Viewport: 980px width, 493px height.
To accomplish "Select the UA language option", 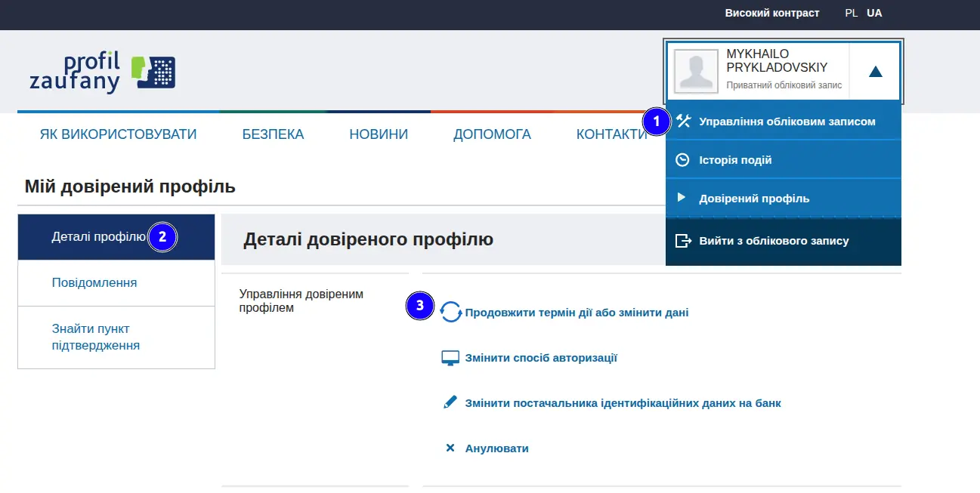I will tap(874, 13).
